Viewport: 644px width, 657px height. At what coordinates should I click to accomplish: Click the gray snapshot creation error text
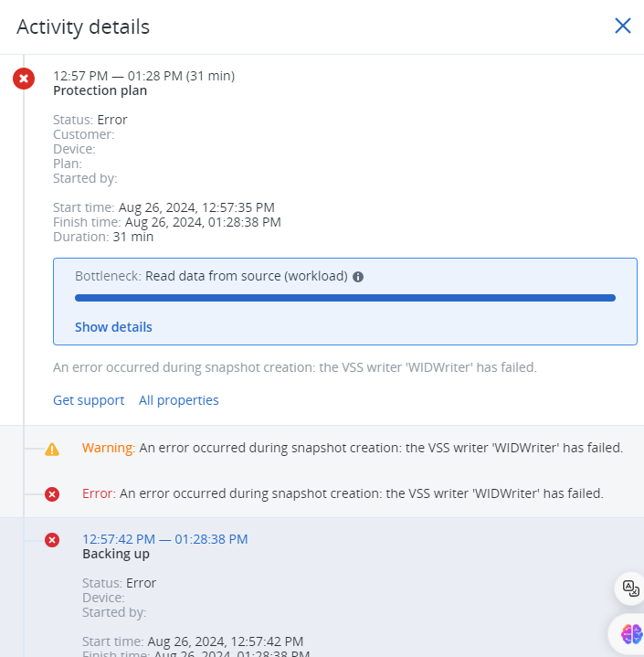pos(295,367)
